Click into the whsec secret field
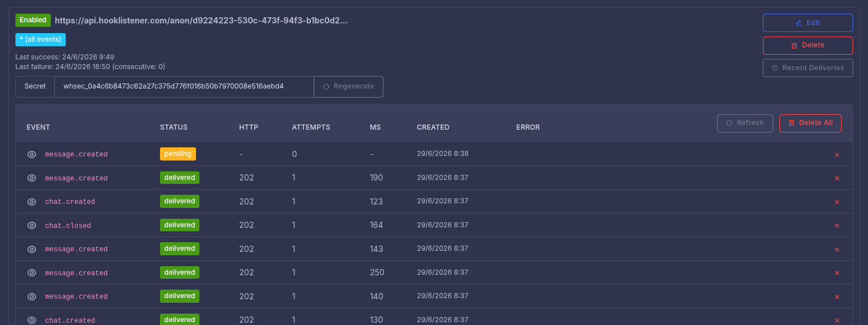868x325 pixels. point(184,87)
